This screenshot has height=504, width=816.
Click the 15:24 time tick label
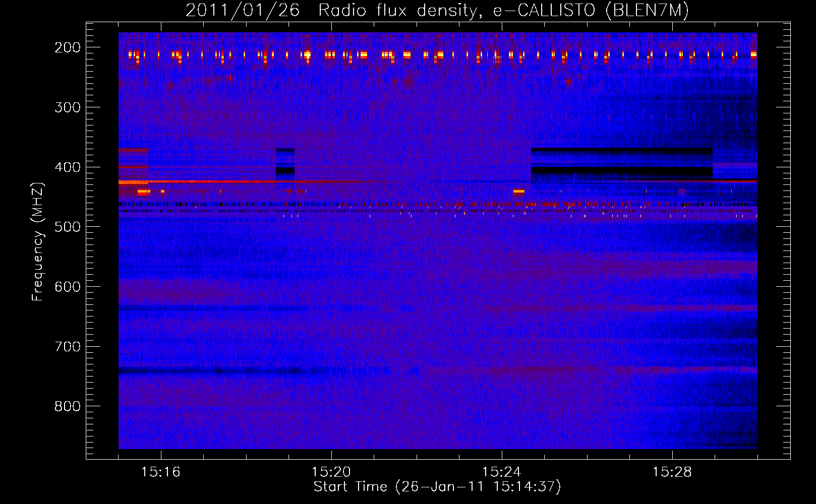click(502, 472)
